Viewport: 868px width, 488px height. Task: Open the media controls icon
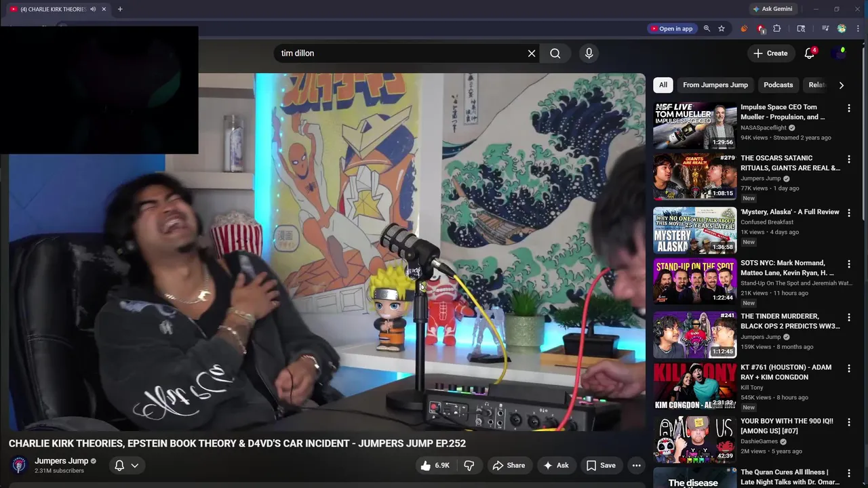click(825, 28)
